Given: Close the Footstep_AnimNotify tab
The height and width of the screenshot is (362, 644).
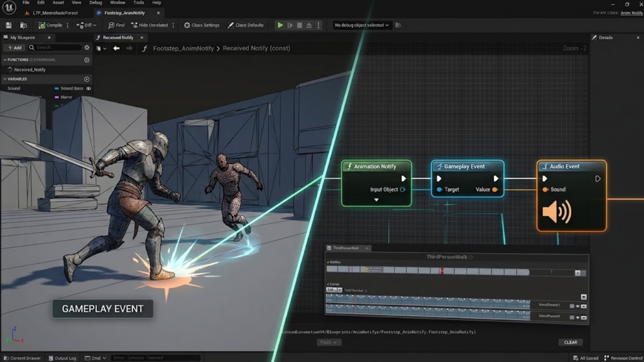Looking at the screenshot, I should 158,13.
